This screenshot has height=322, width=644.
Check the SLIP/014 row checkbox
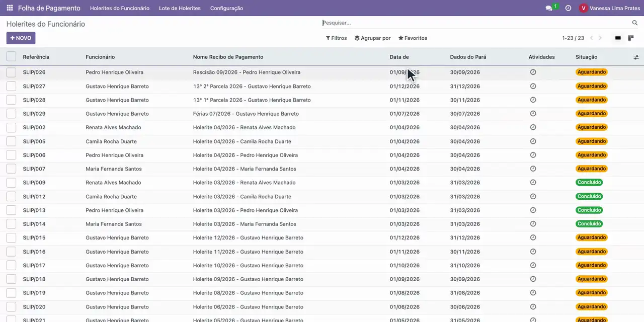[x=11, y=224]
